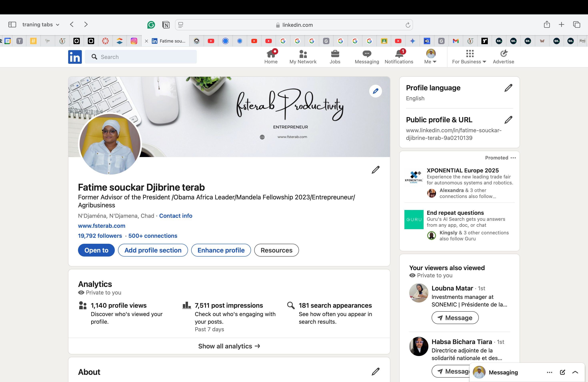Screen dimensions: 588x382
Task: Click Enhance profile button
Action: tap(221, 250)
